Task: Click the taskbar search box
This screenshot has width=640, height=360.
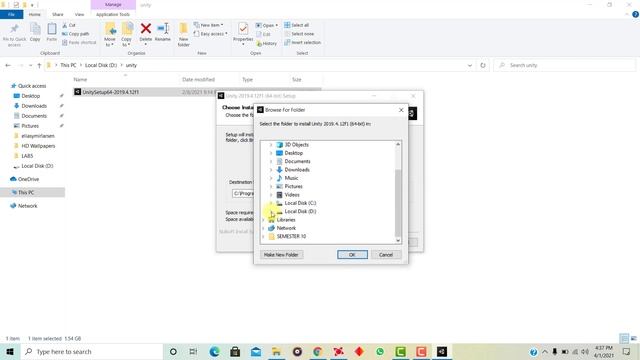Action: click(x=92, y=351)
